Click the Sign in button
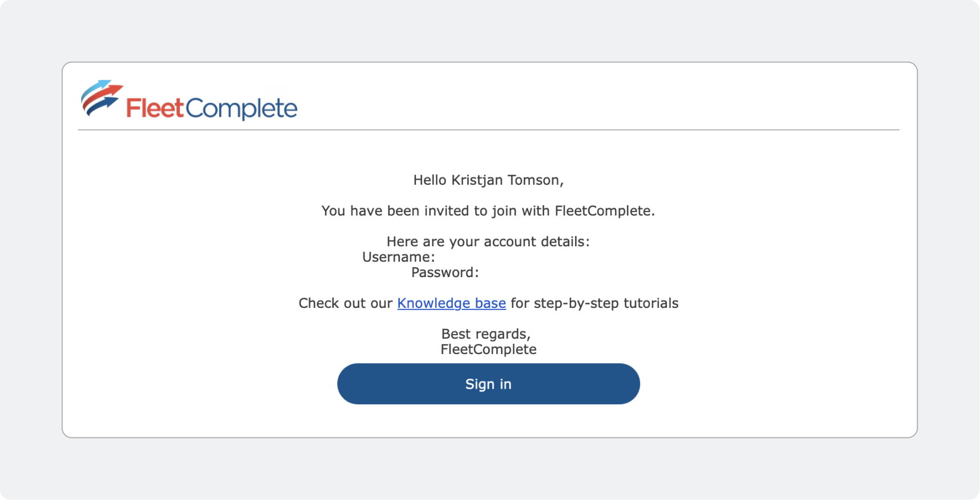The height and width of the screenshot is (500, 980). point(488,384)
